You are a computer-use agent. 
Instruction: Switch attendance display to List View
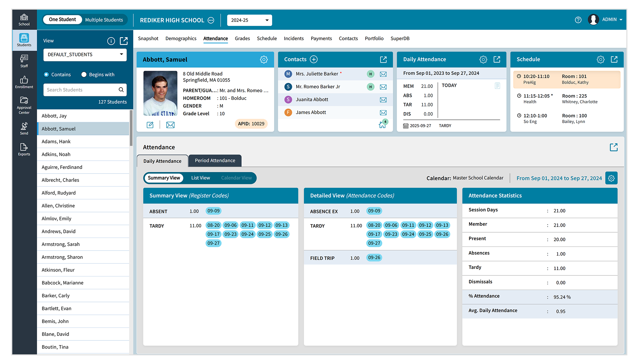[x=200, y=178]
